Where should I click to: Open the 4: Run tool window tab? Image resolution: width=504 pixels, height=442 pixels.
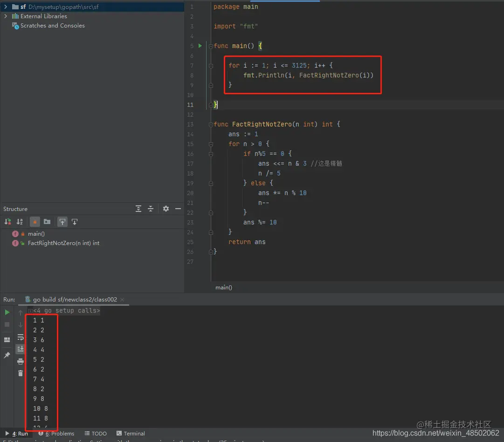(x=17, y=433)
